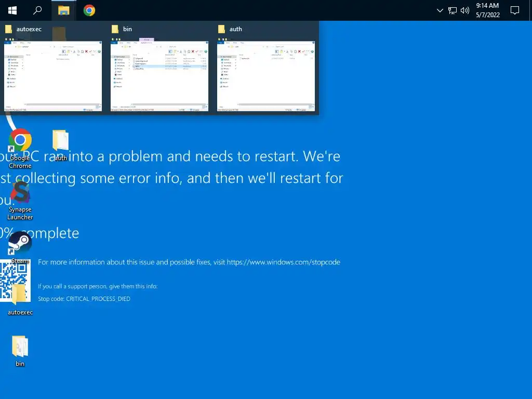Click the bin preview title label
This screenshot has width=532, height=399.
click(127, 29)
